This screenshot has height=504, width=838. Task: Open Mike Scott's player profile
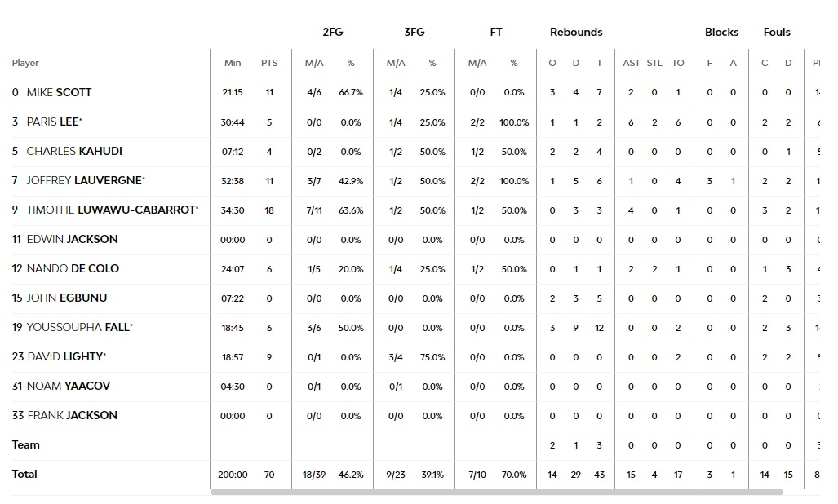59,93
